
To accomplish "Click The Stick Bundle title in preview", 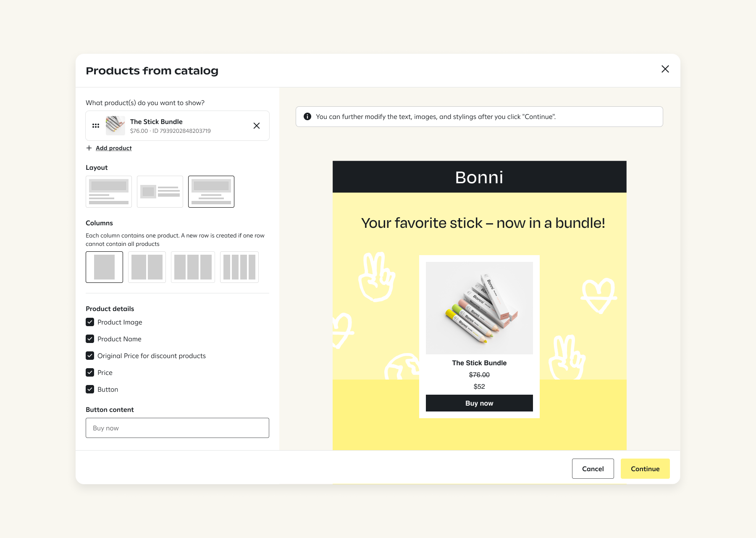I will [x=479, y=363].
